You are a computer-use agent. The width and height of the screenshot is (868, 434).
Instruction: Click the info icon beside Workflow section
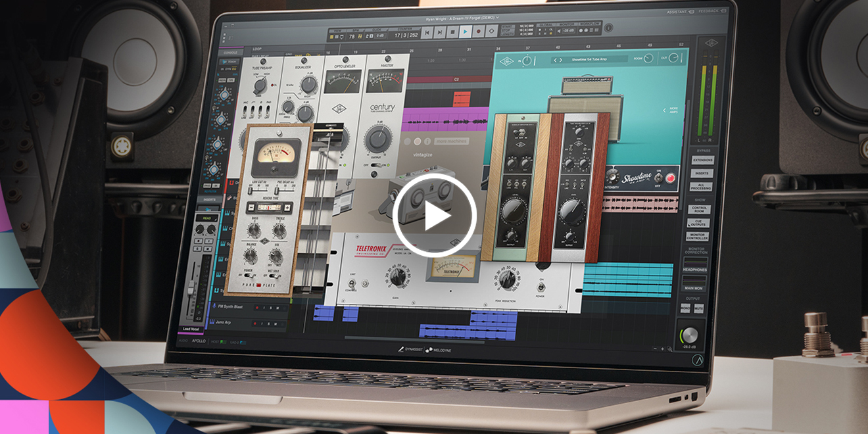point(608,28)
